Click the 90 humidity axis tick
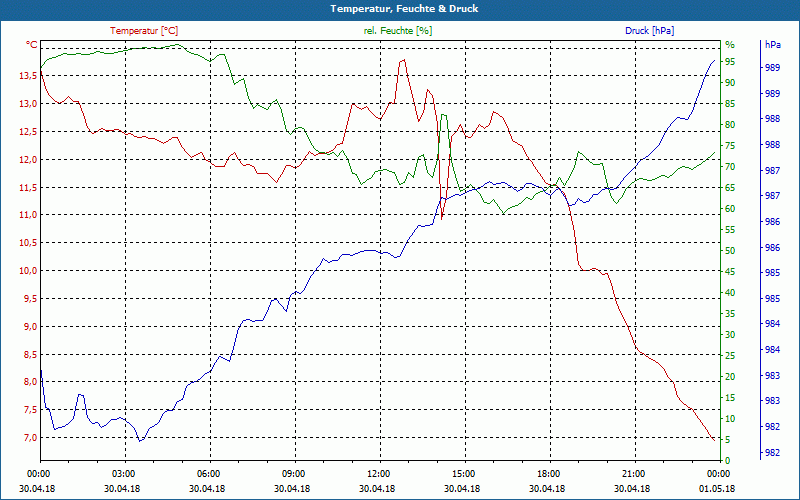The height and width of the screenshot is (500, 800). [730, 83]
